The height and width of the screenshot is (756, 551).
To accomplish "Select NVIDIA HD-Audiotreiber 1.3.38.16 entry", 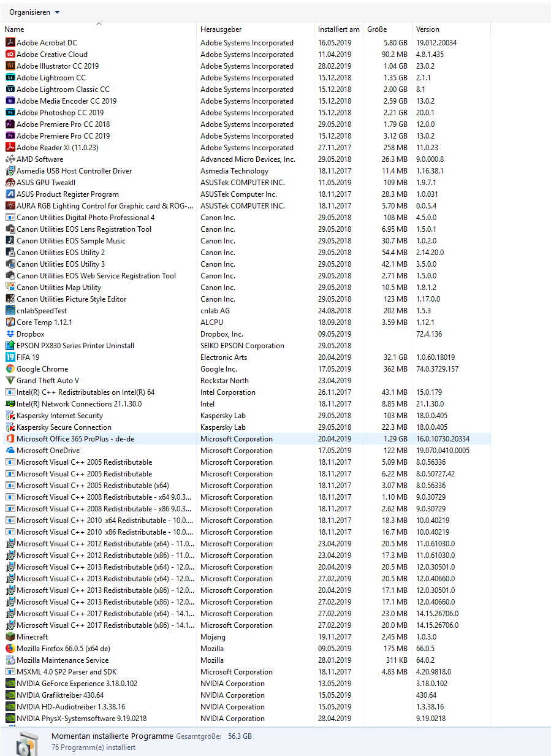I will [x=70, y=707].
